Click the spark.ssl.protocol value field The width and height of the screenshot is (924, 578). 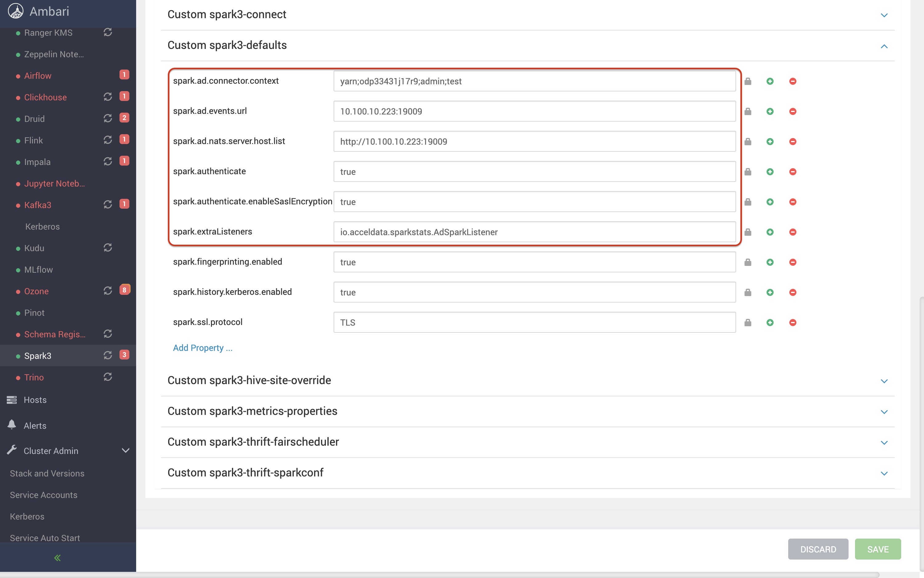534,323
